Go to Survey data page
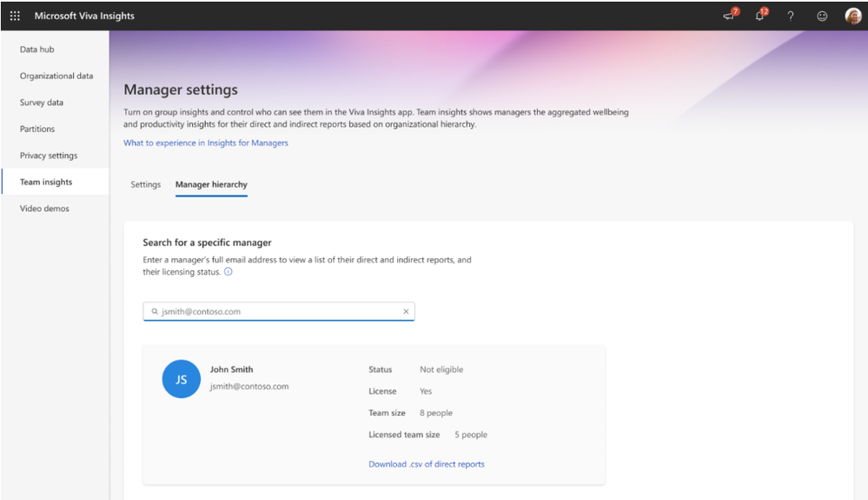Screen dimensions: 868x500 pyautogui.click(x=42, y=103)
